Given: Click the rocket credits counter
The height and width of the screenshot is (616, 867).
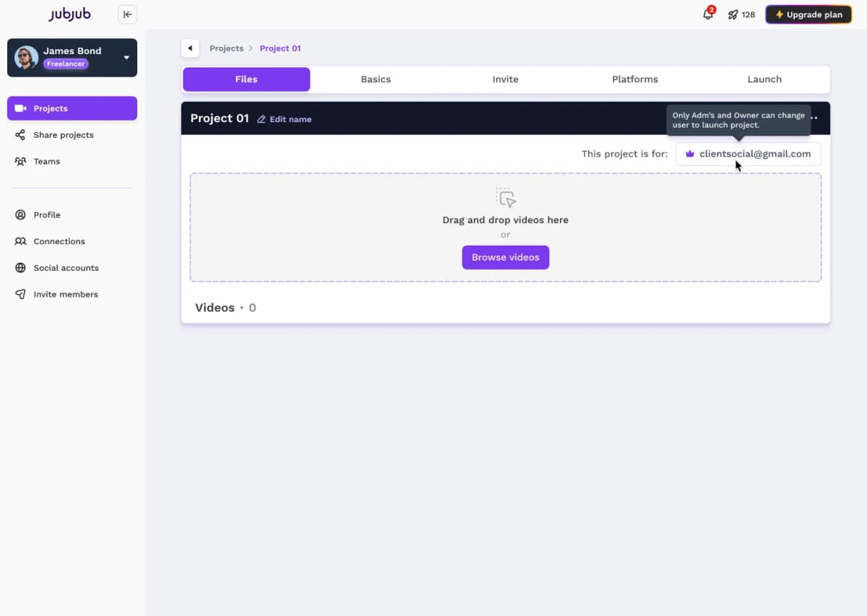Looking at the screenshot, I should 741,14.
